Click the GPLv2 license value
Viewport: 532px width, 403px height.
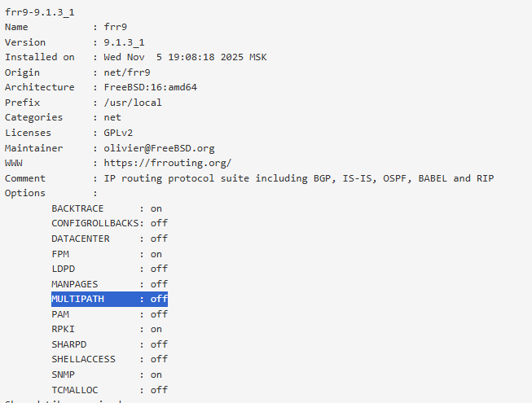118,133
